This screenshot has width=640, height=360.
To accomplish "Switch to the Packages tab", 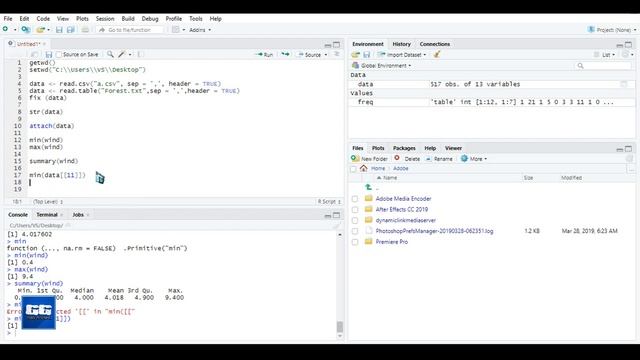I will coord(404,148).
